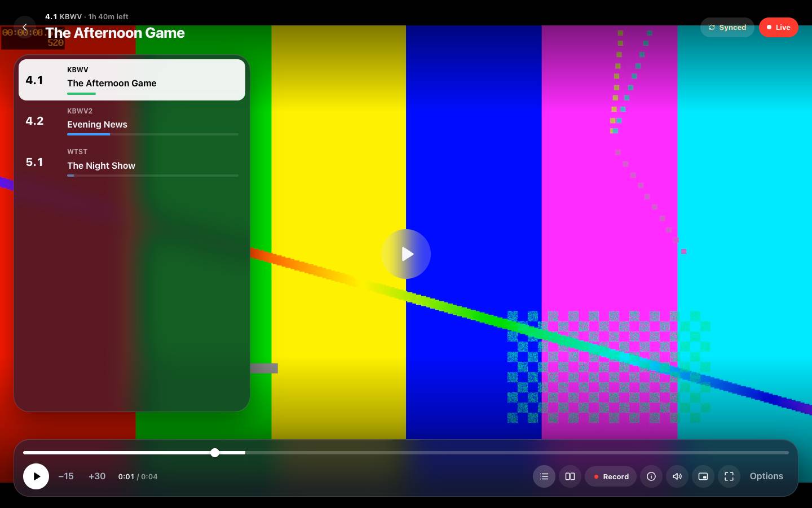Go back using the top-left arrow

point(25,27)
